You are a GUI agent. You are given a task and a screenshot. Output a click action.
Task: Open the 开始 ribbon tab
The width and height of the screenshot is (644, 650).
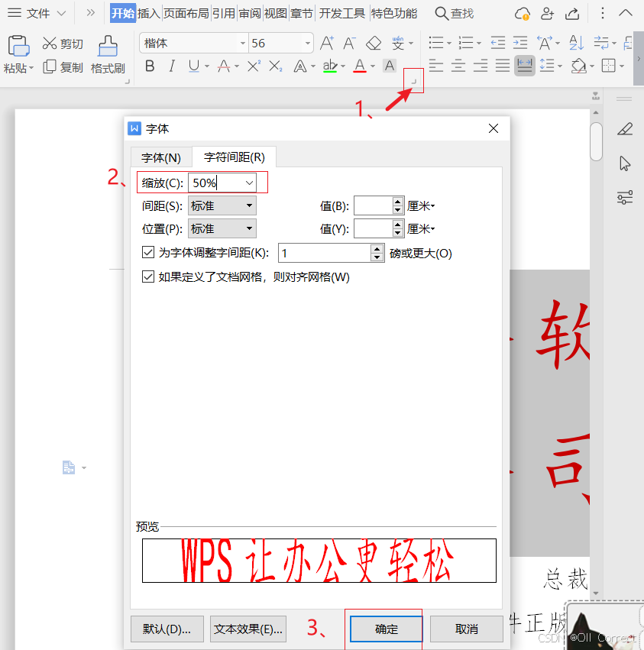pyautogui.click(x=123, y=13)
